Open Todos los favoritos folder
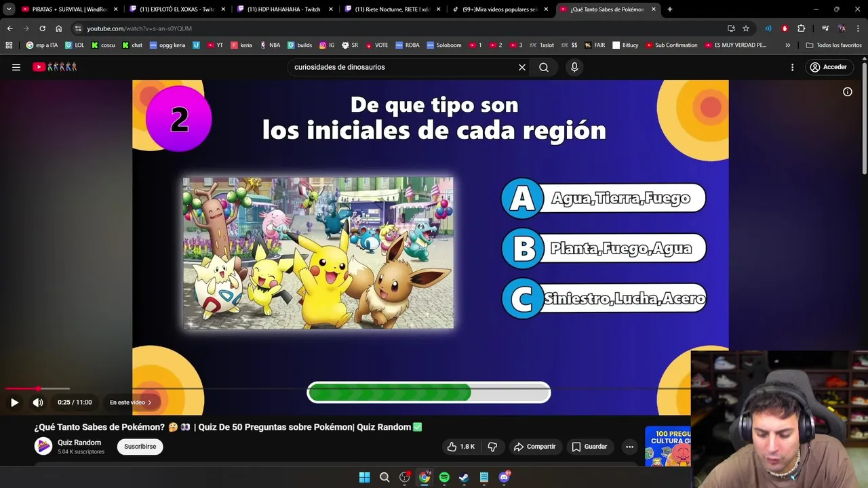 pos(833,45)
